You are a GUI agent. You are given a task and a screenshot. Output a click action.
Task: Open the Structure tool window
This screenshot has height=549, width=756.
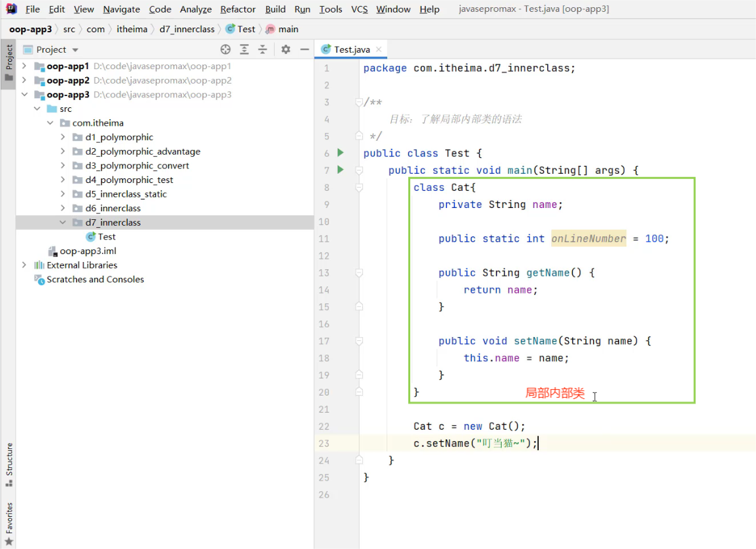[x=9, y=463]
